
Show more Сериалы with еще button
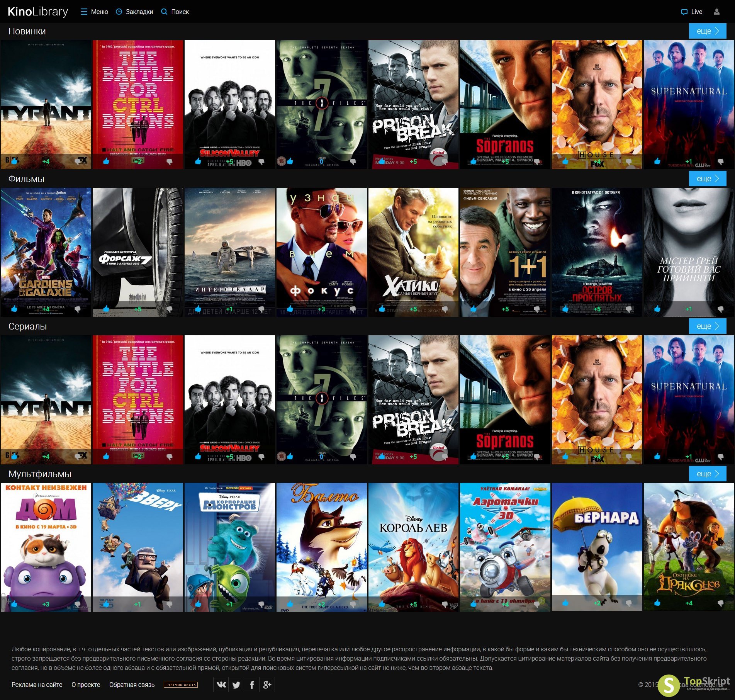708,326
